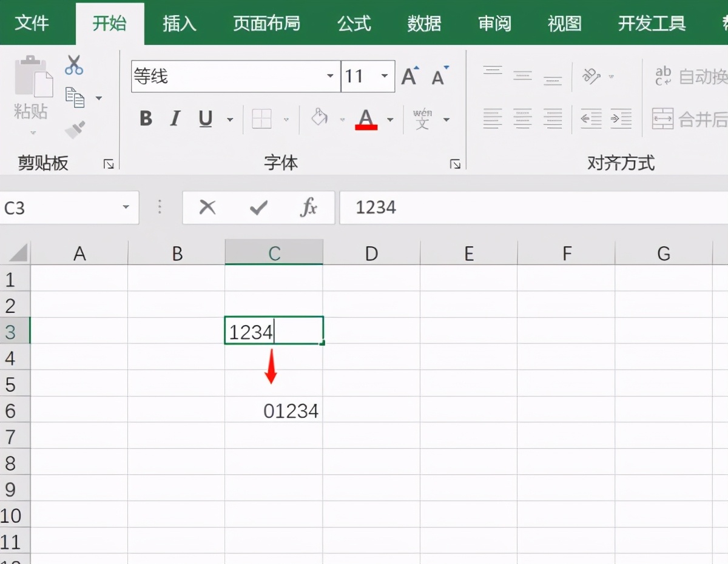Align text left
The width and height of the screenshot is (728, 564).
493,118
